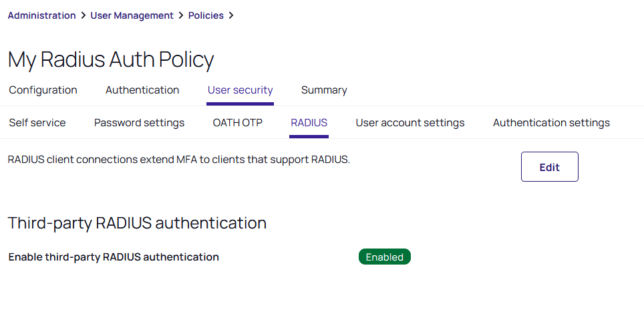The height and width of the screenshot is (314, 644).
Task: Click the green Enabled status badge
Action: (384, 257)
